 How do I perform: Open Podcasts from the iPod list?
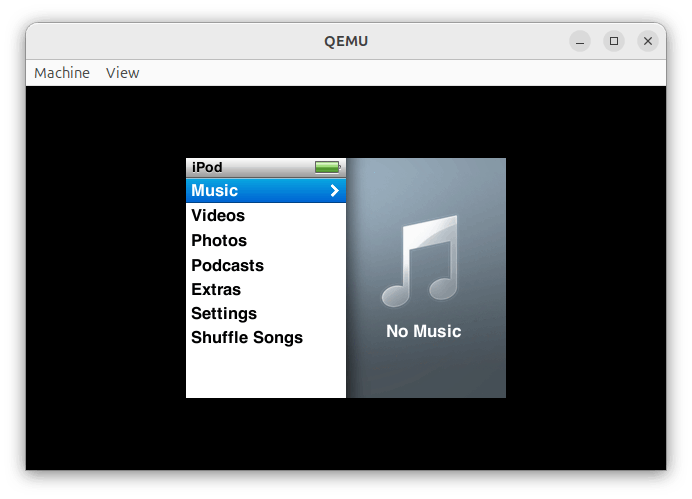coord(266,265)
